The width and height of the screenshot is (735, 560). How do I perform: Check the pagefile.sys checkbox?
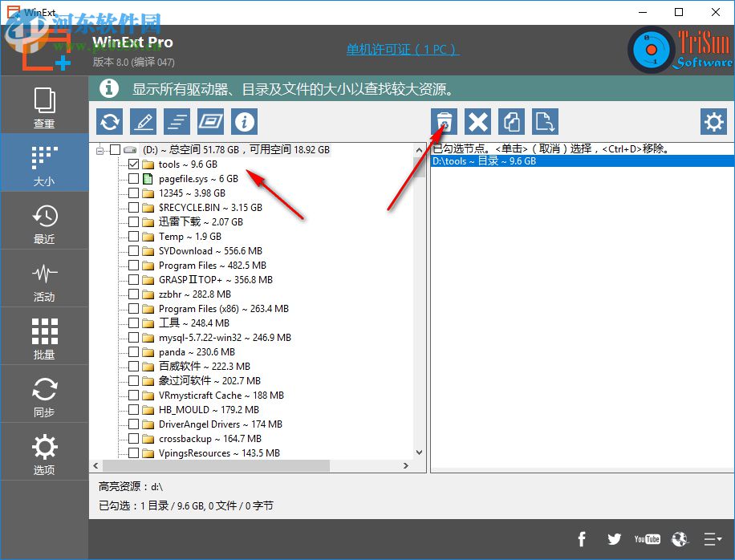tap(133, 178)
